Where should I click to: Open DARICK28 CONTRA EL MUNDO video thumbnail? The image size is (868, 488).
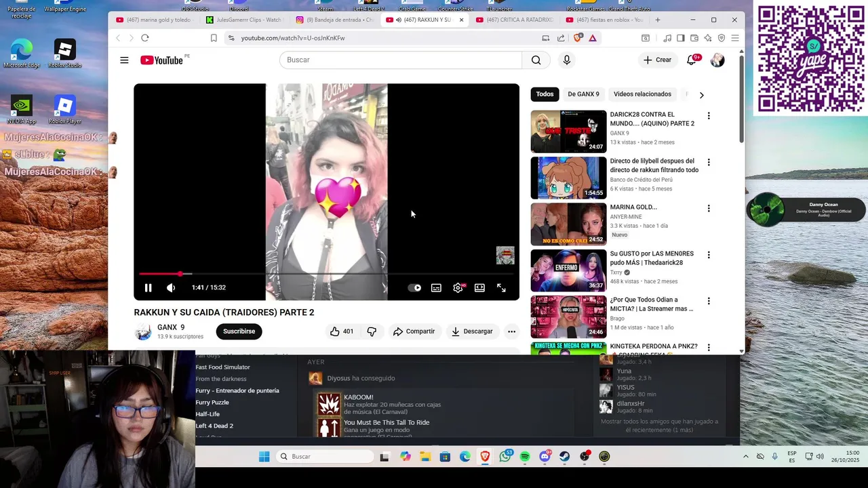[x=568, y=131]
